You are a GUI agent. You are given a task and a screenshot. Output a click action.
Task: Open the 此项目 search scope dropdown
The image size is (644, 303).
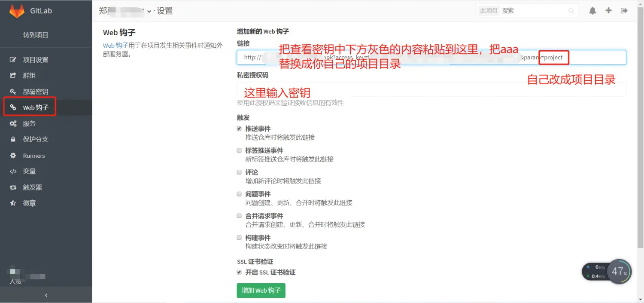point(489,10)
